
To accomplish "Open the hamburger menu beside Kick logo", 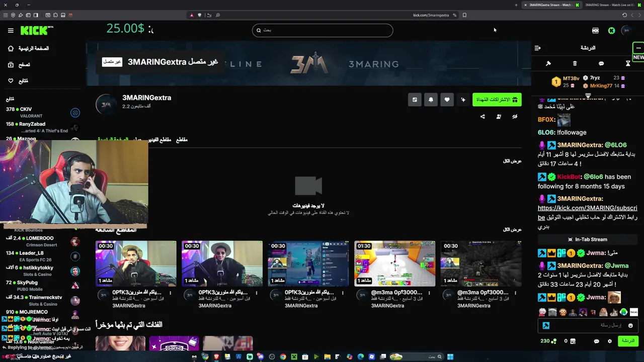I will (11, 31).
